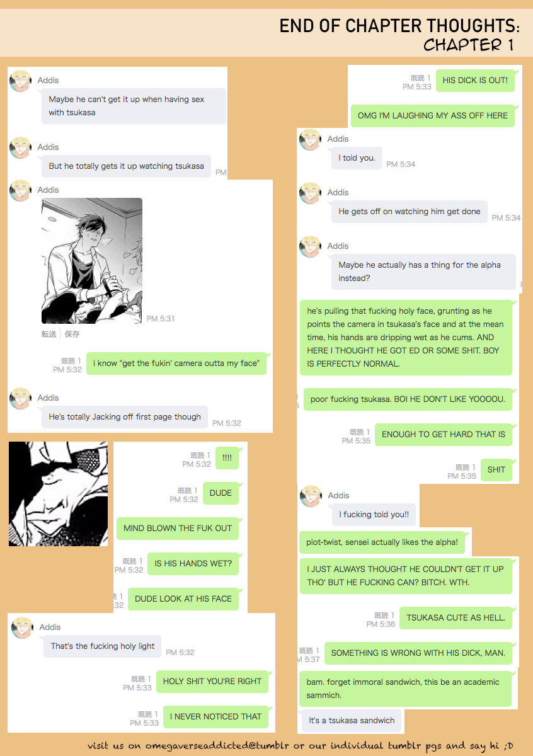
Task: Select the 'HIS DICK IS OUT!' green bubble
Action: (x=475, y=81)
